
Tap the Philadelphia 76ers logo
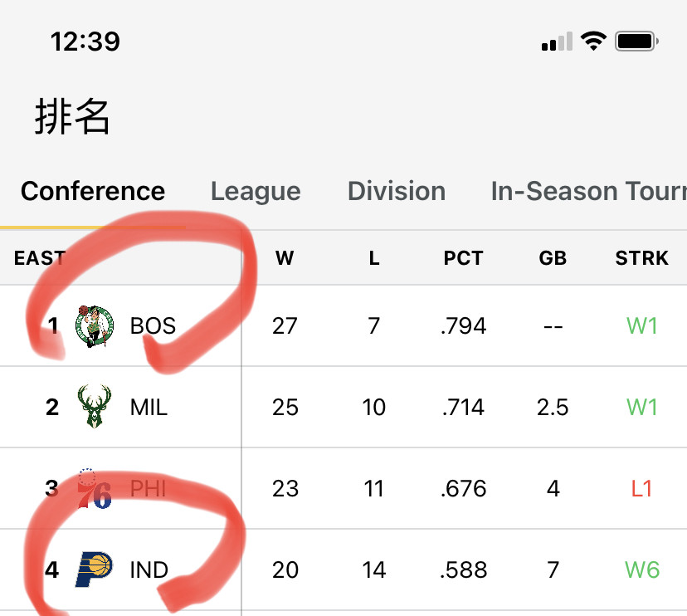(95, 488)
